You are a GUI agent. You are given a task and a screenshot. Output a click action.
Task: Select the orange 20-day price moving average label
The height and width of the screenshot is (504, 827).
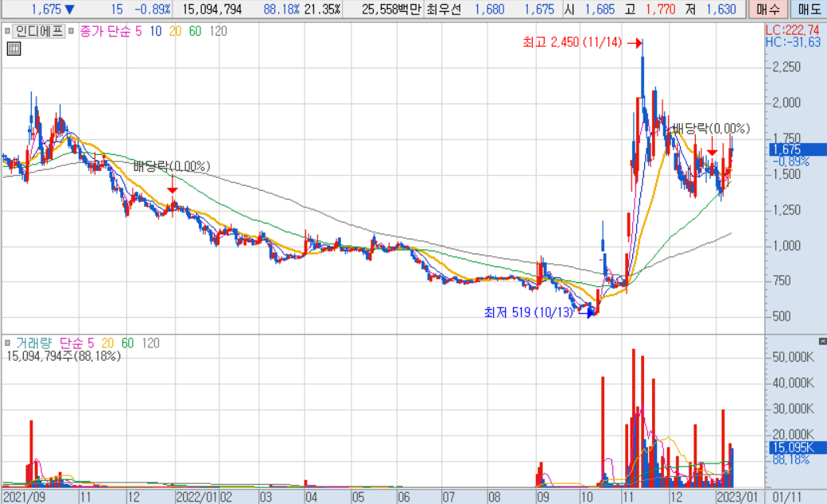tap(175, 31)
